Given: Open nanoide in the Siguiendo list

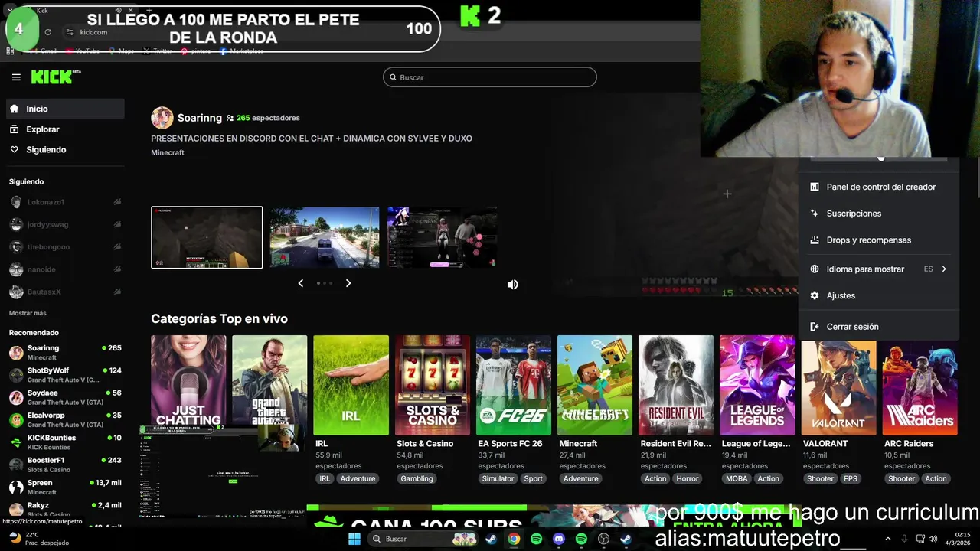Looking at the screenshot, I should (65, 269).
